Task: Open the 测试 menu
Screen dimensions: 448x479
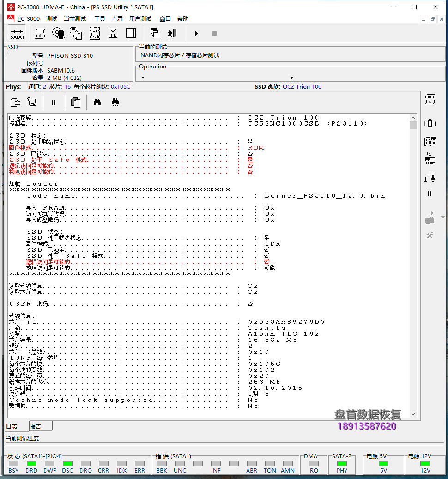Action: [x=52, y=18]
